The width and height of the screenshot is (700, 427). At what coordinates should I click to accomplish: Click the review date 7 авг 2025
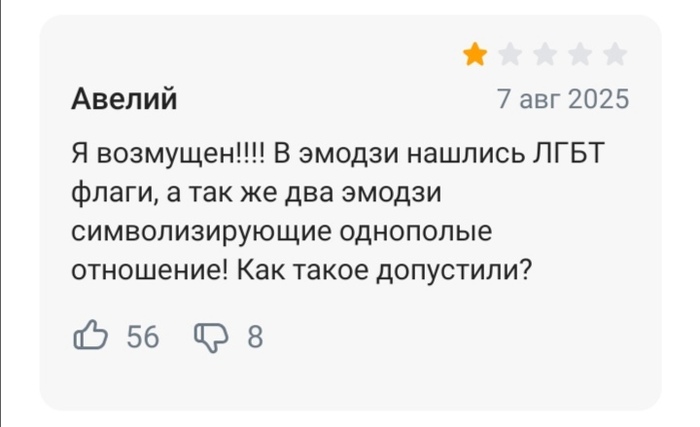tap(564, 99)
